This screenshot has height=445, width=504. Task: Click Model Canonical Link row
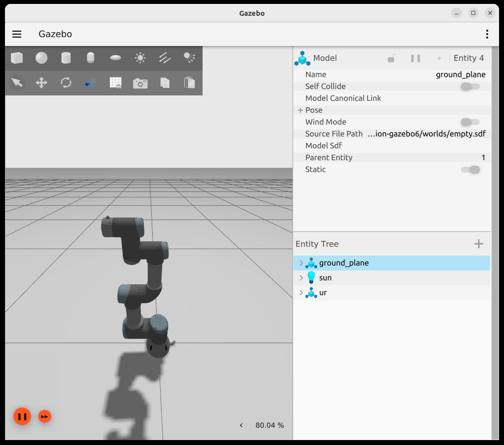point(392,98)
